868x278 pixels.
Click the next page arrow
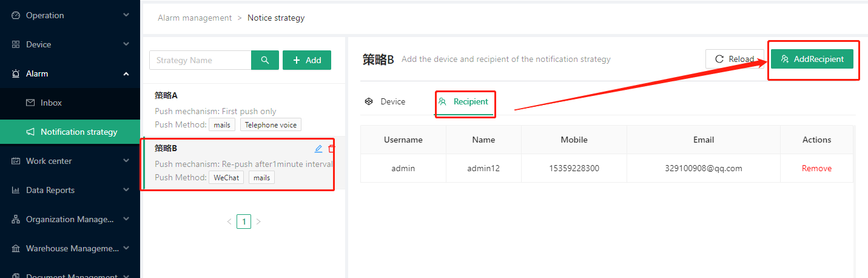click(x=258, y=222)
